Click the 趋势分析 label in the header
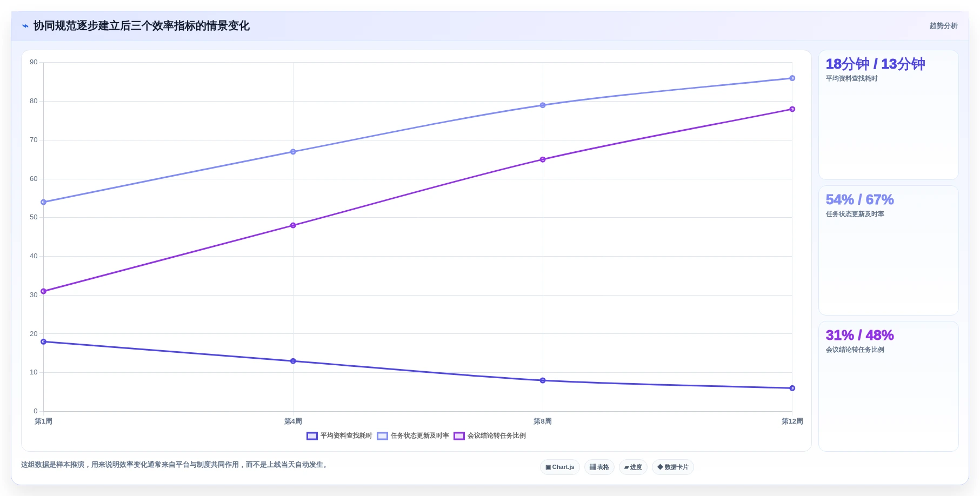Screen dimensions: 980x496 coord(943,26)
